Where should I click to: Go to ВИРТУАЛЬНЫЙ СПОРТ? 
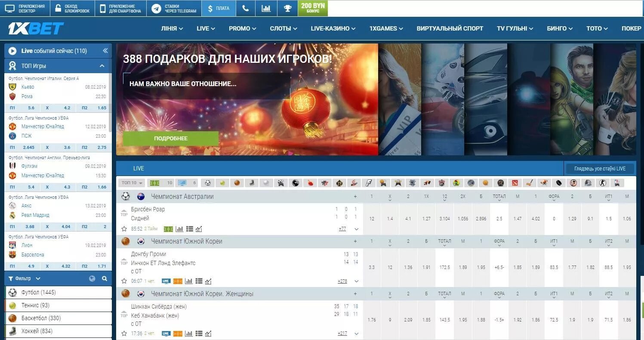tap(450, 28)
